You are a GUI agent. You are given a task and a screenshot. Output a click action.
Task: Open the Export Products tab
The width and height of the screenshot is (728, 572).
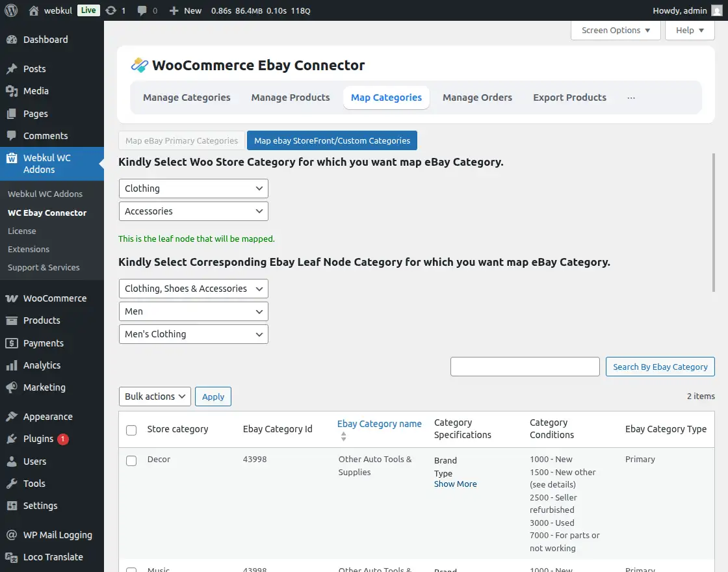569,97
